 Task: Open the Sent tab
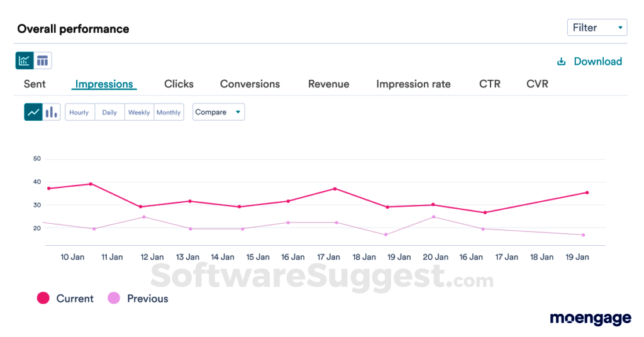(35, 84)
